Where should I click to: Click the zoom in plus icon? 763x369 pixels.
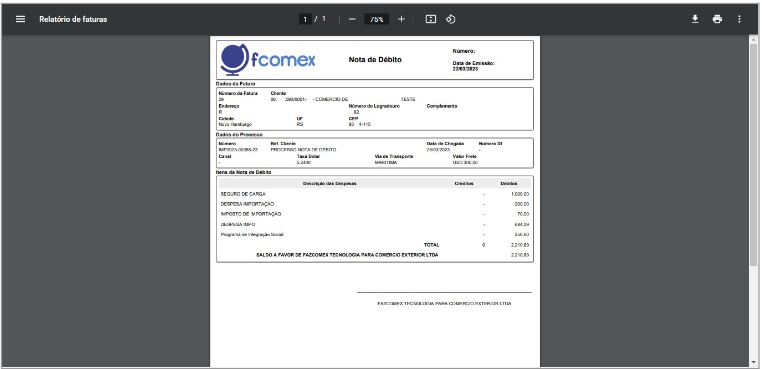point(401,19)
